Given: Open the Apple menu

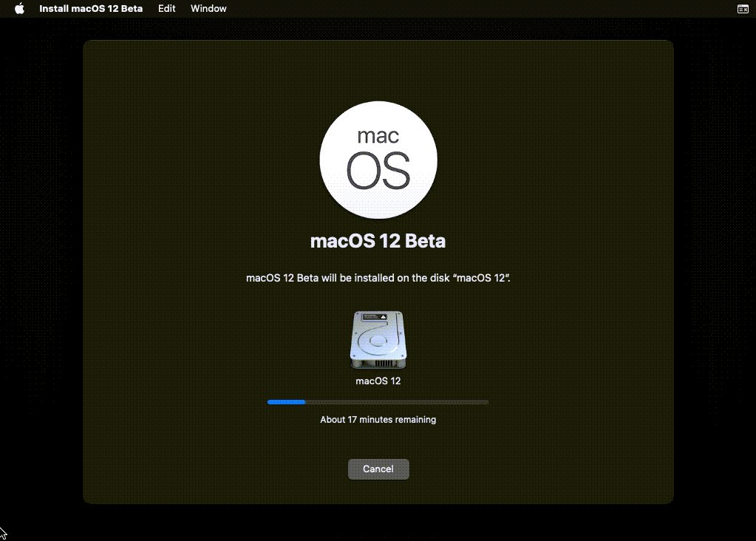Looking at the screenshot, I should [x=20, y=9].
